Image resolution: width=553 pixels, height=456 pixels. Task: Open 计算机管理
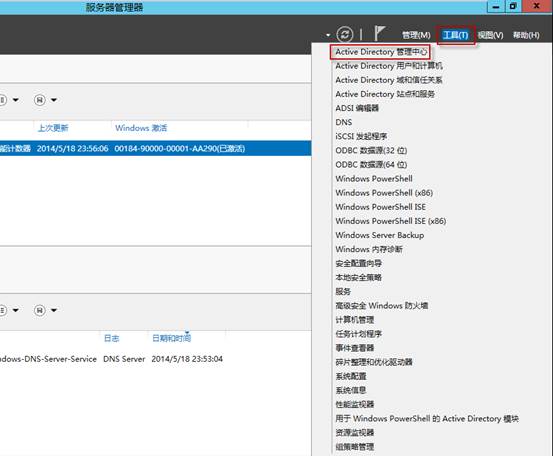click(x=354, y=320)
